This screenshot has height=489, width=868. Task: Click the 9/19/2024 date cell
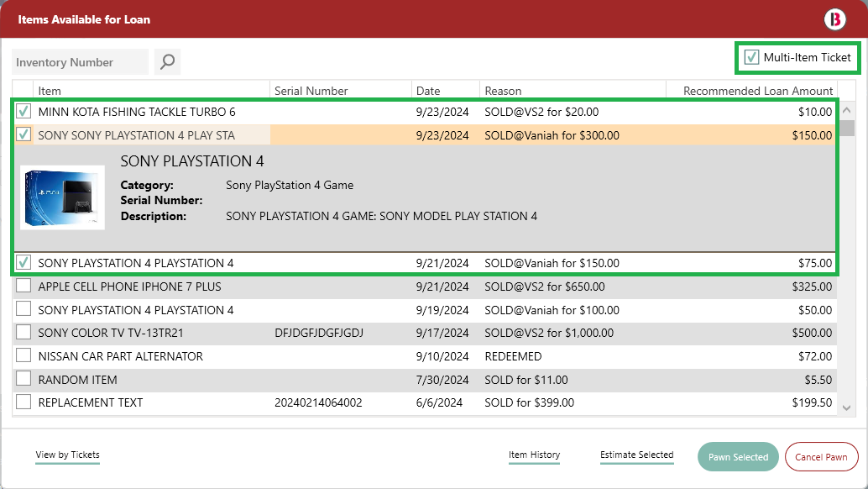coord(442,310)
